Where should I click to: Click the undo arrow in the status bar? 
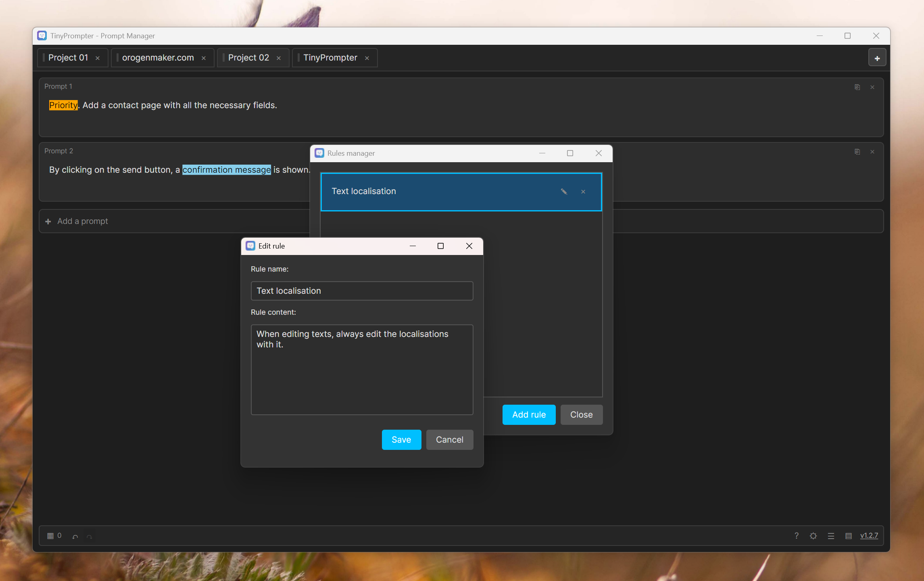click(75, 536)
